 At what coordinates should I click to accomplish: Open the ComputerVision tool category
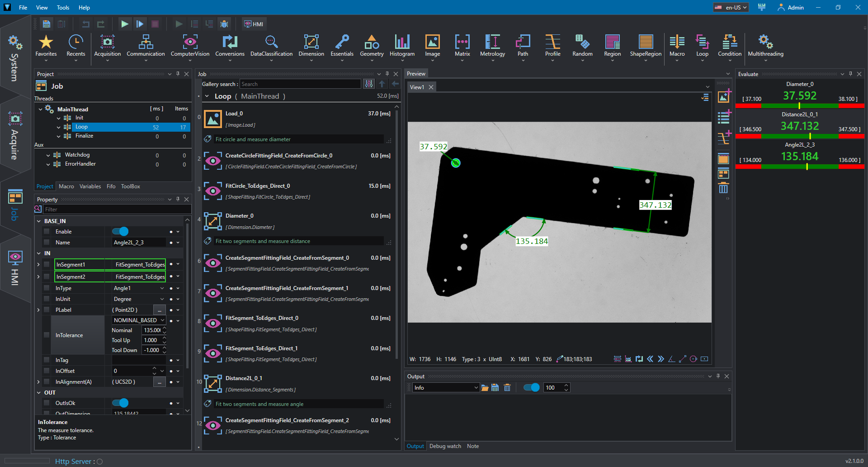[x=190, y=46]
